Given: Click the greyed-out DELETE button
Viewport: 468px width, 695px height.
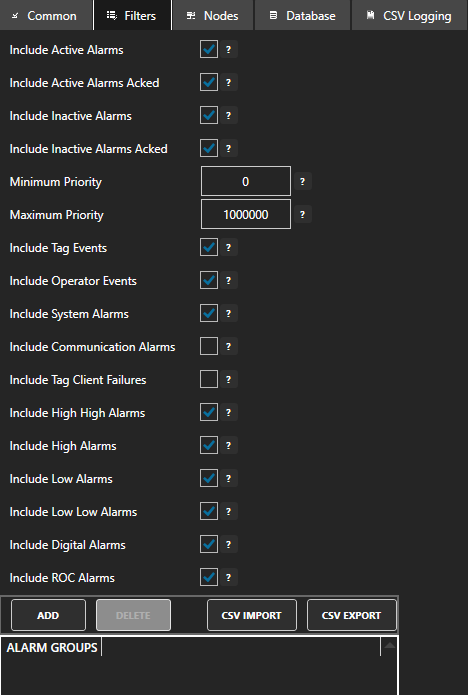Looking at the screenshot, I should [x=133, y=615].
